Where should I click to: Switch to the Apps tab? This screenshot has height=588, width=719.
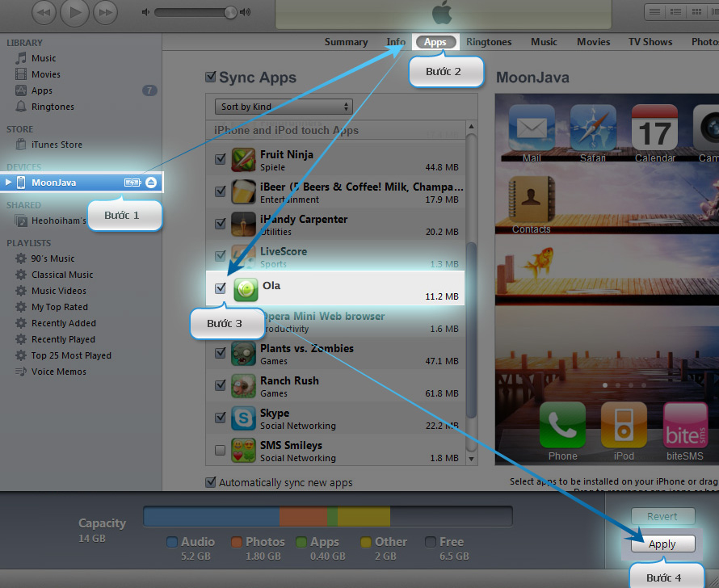click(x=435, y=42)
